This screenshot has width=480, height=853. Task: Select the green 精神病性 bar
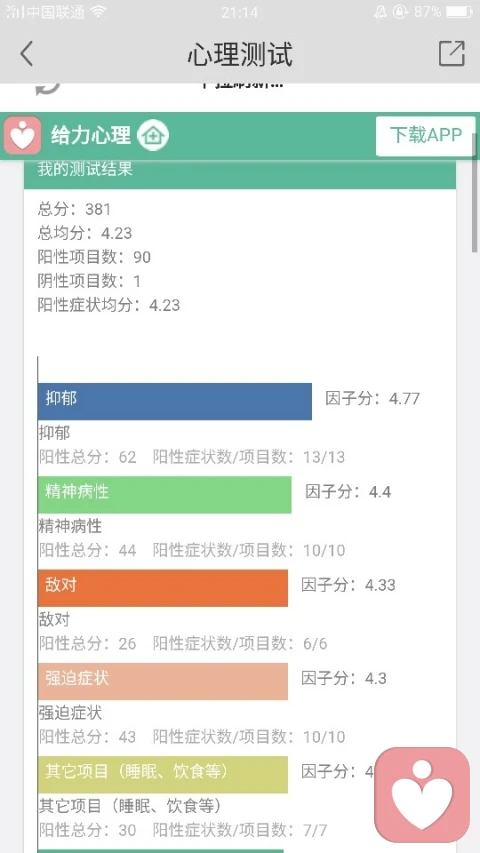coord(164,495)
